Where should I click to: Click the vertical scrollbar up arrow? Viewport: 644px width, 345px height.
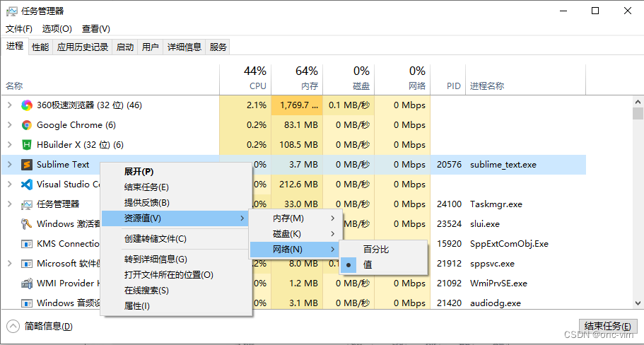638,101
